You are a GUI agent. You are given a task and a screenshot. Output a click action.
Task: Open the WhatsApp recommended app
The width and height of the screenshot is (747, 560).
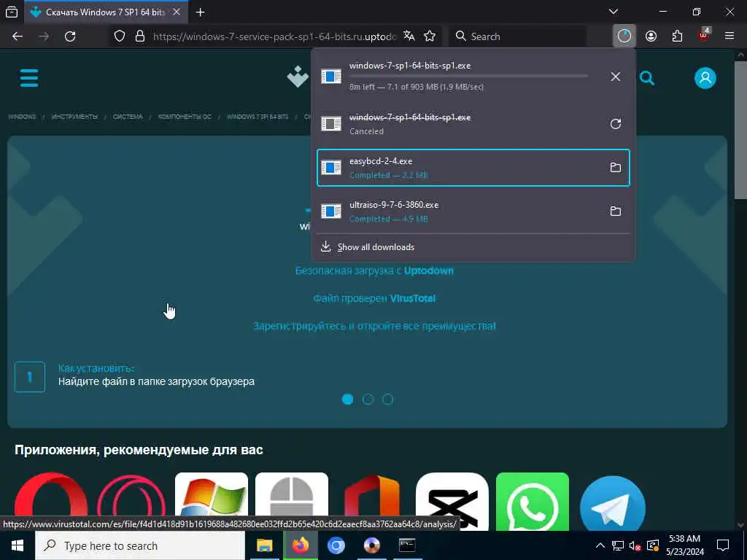(x=532, y=501)
